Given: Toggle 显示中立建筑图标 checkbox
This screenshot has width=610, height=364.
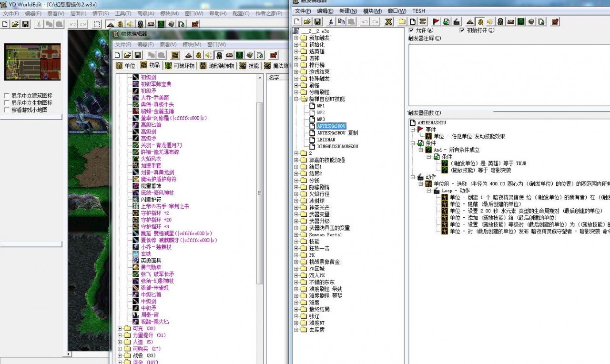Looking at the screenshot, I should [7, 96].
